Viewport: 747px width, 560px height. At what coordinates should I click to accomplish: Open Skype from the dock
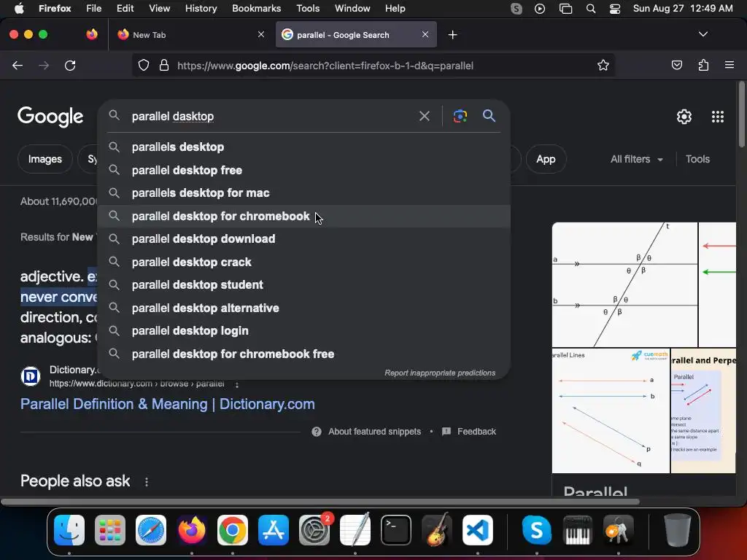(x=536, y=530)
